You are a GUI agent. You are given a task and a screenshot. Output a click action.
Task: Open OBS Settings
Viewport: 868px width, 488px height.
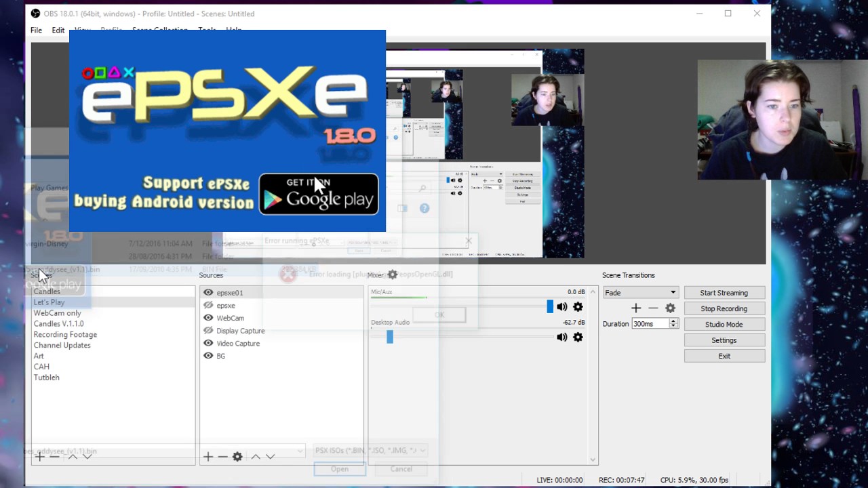(x=724, y=340)
